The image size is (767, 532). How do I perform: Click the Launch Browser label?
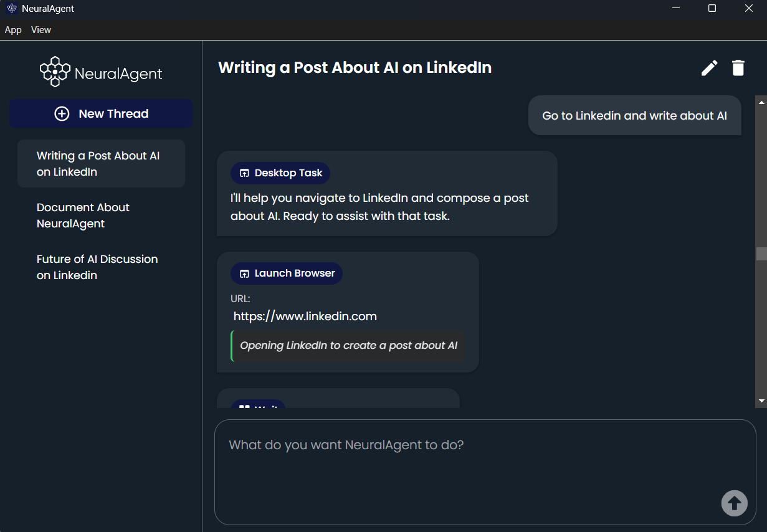click(x=295, y=273)
